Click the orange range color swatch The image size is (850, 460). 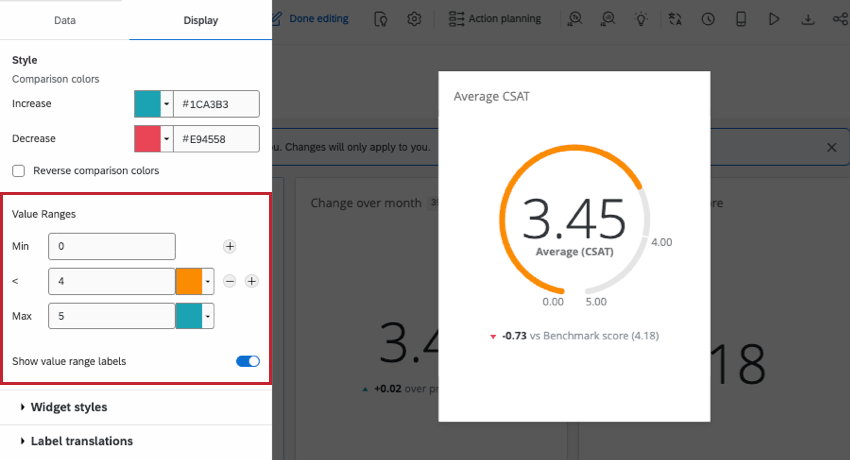(189, 281)
